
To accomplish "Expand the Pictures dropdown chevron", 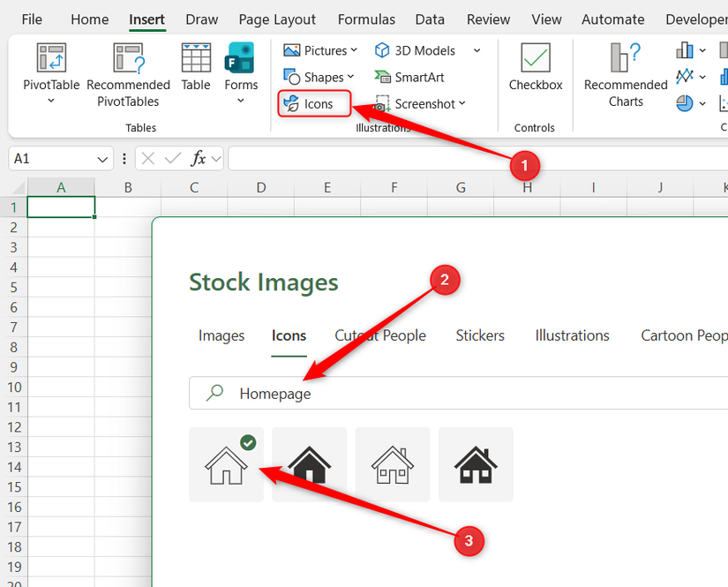I will coord(354,49).
